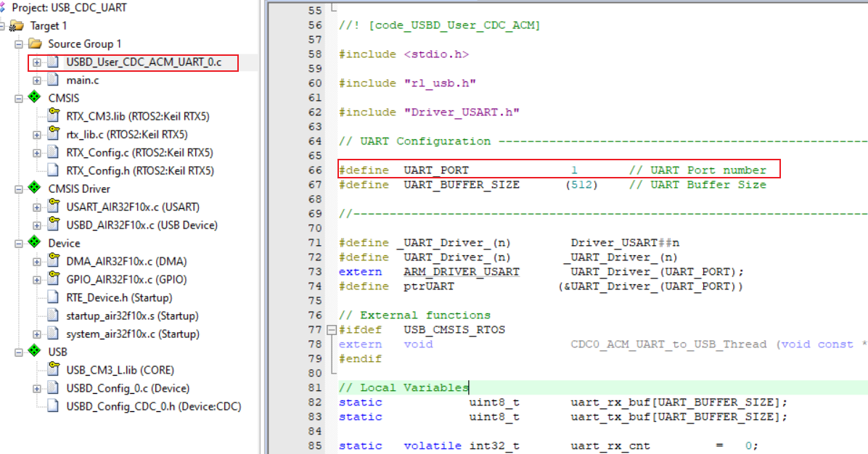The height and width of the screenshot is (454, 868).
Task: Expand rtx_lib.c tree node
Action: click(x=36, y=135)
